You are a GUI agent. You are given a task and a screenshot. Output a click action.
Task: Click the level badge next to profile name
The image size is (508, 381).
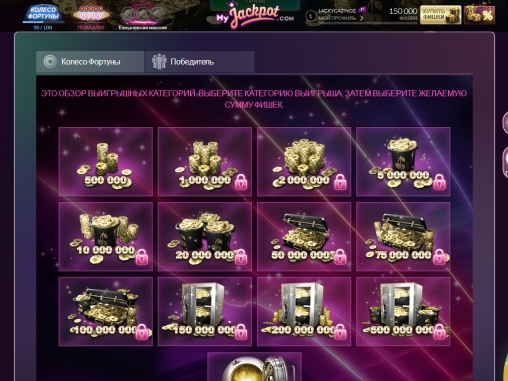click(x=311, y=16)
